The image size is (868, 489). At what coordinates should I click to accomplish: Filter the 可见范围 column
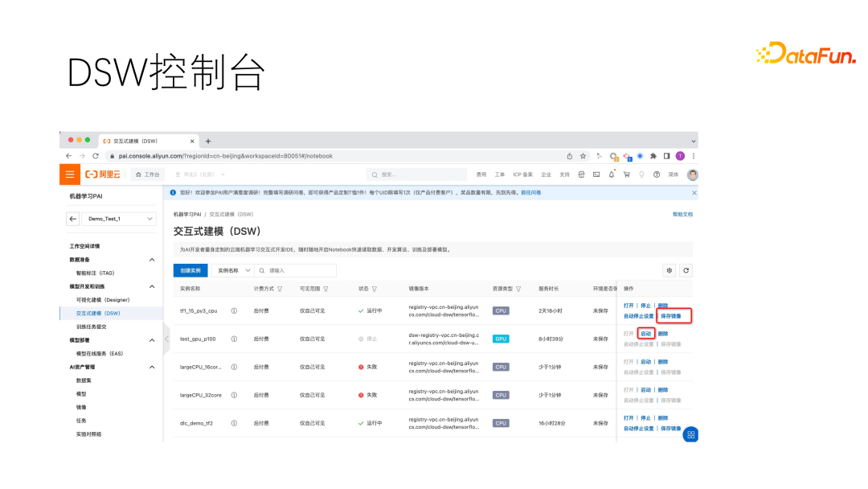325,289
